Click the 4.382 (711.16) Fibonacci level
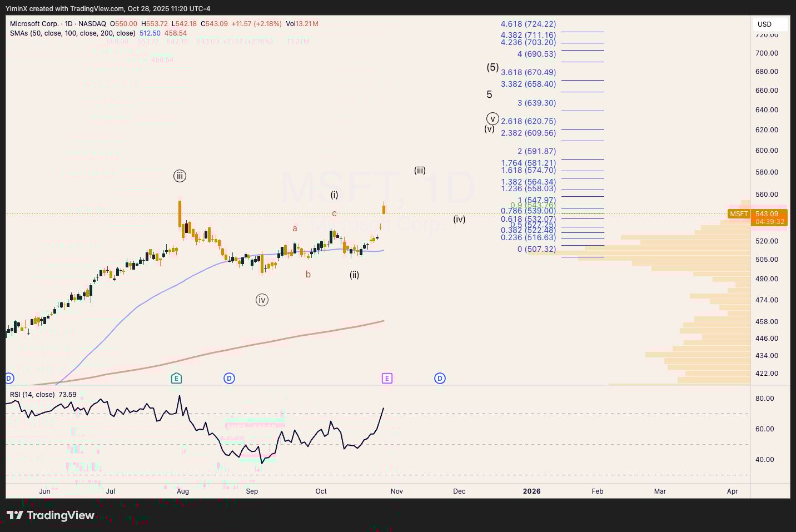 coord(528,35)
